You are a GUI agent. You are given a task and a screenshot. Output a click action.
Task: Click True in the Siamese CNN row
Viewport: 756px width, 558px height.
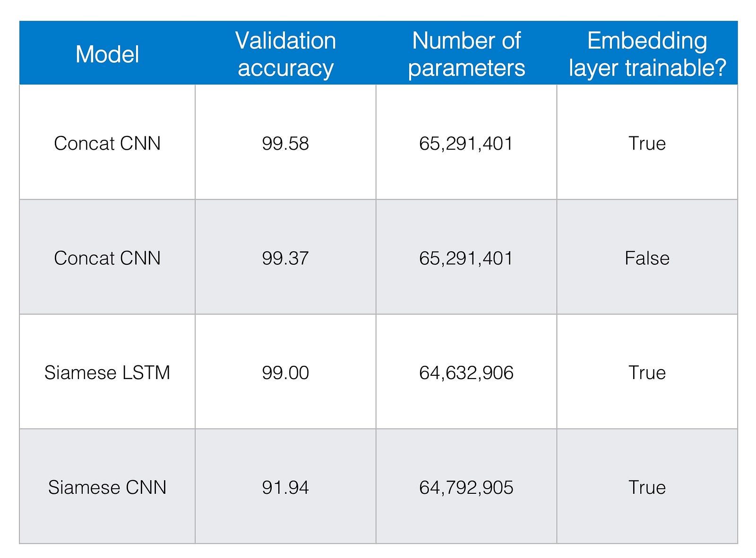click(647, 487)
